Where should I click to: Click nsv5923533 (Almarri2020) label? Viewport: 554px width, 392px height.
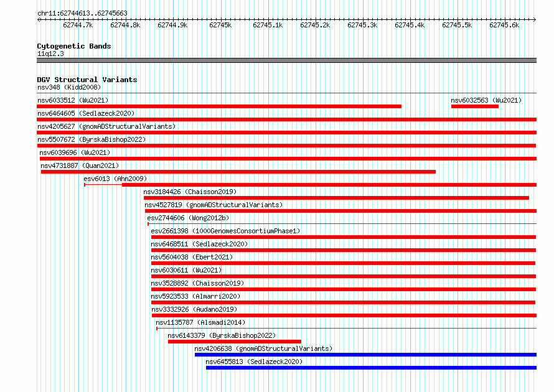195,296
